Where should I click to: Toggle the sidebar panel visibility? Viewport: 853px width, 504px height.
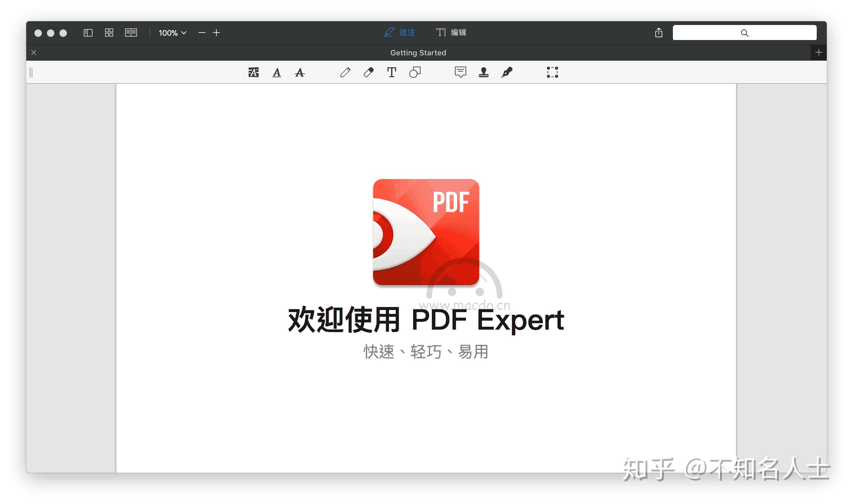click(88, 33)
